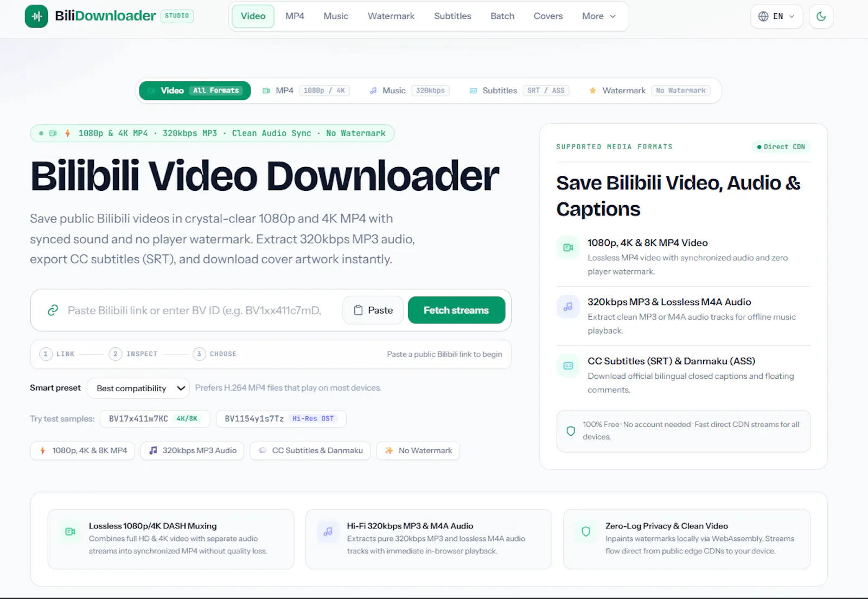Viewport: 868px width, 599px height.
Task: Try the test sample BV17x411w7KC
Action: 155,419
